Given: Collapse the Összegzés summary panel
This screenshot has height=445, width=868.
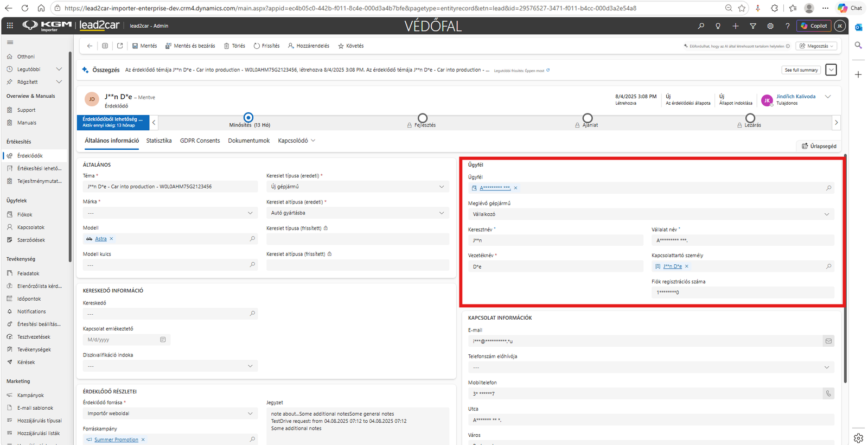Looking at the screenshot, I should click(x=831, y=70).
